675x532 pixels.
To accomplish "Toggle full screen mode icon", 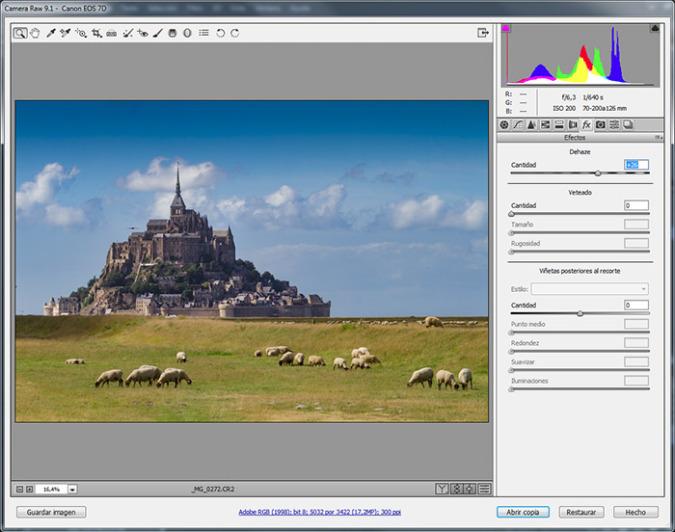I will [x=483, y=33].
